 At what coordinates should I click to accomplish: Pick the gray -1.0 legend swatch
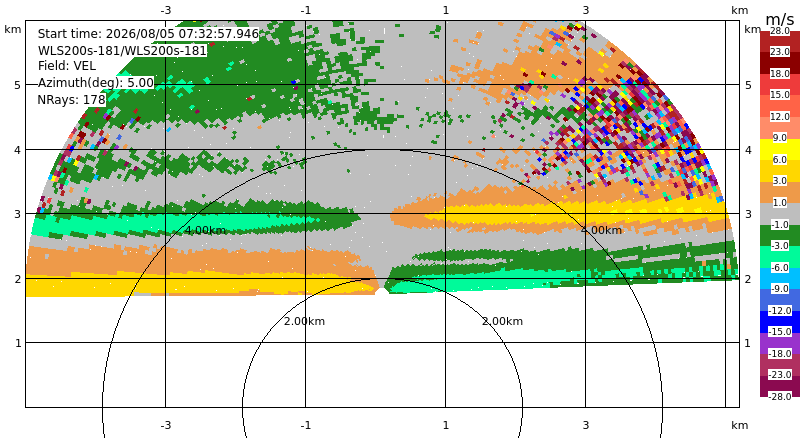click(x=780, y=214)
